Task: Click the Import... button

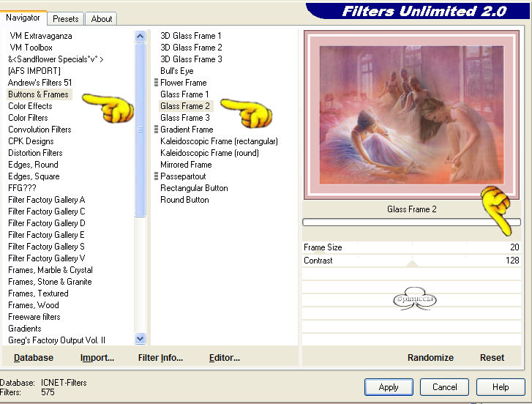Action: point(97,358)
